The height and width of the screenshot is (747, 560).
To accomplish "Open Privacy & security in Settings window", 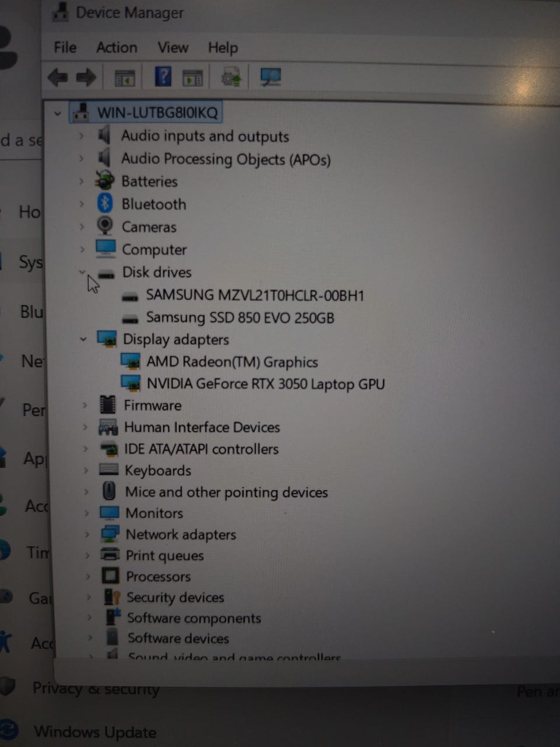I will pos(96,689).
